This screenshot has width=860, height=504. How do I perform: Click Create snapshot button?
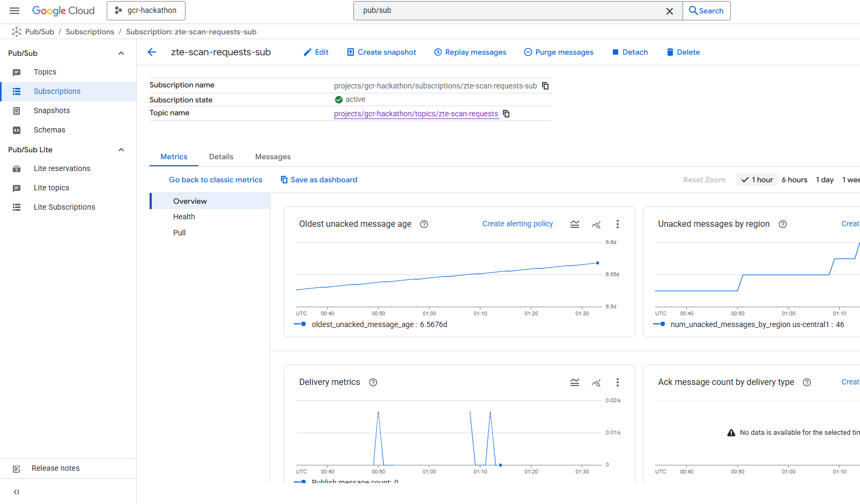[381, 52]
